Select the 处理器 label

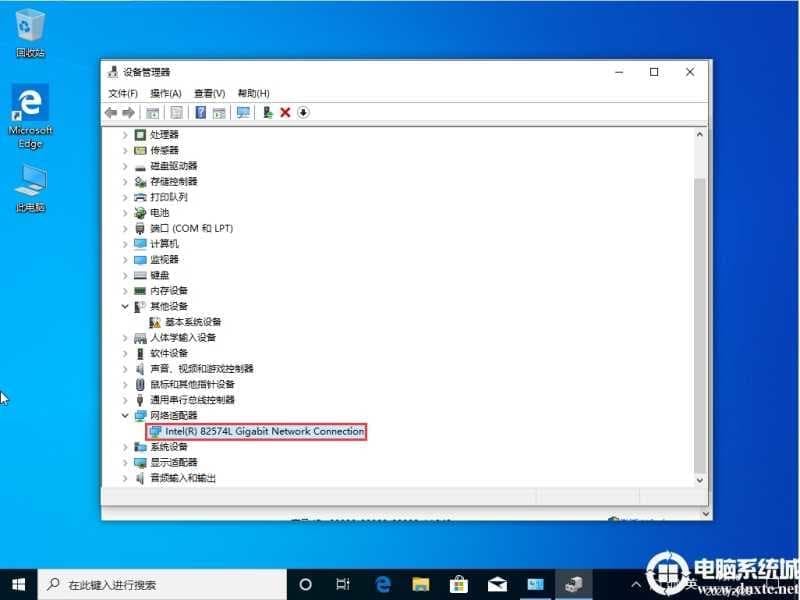tap(164, 135)
